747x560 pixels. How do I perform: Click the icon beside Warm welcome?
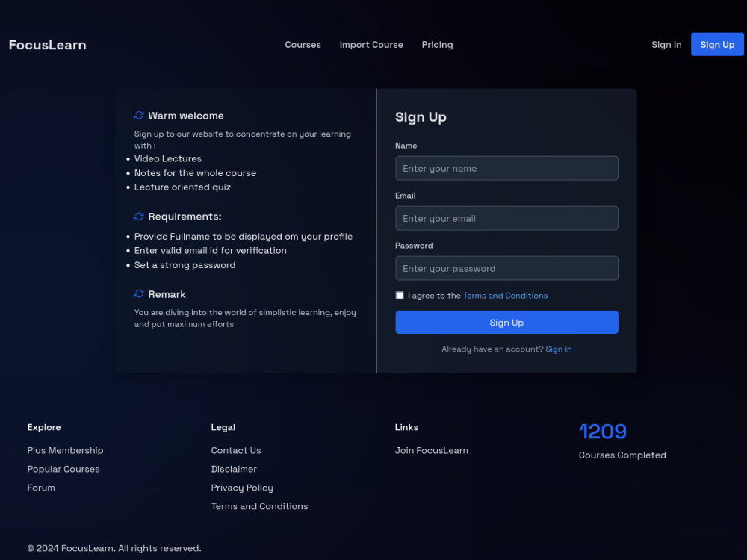(139, 116)
